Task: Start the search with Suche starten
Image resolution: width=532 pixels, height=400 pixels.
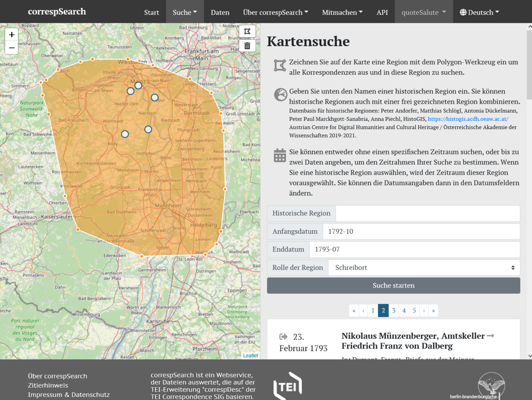Action: tap(394, 285)
